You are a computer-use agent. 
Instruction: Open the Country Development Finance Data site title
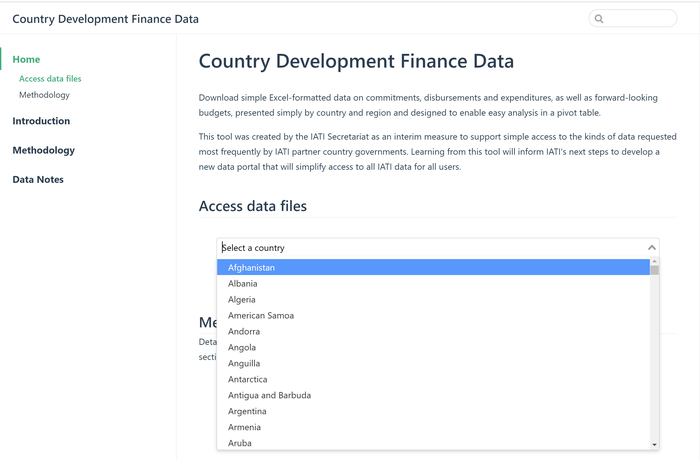pos(105,19)
